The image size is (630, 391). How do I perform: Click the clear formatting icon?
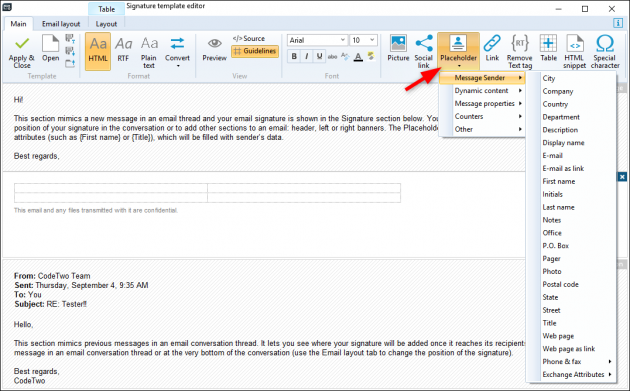click(345, 57)
